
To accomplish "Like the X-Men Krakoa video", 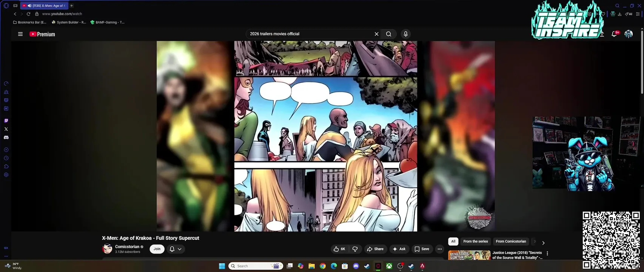I will pyautogui.click(x=339, y=249).
